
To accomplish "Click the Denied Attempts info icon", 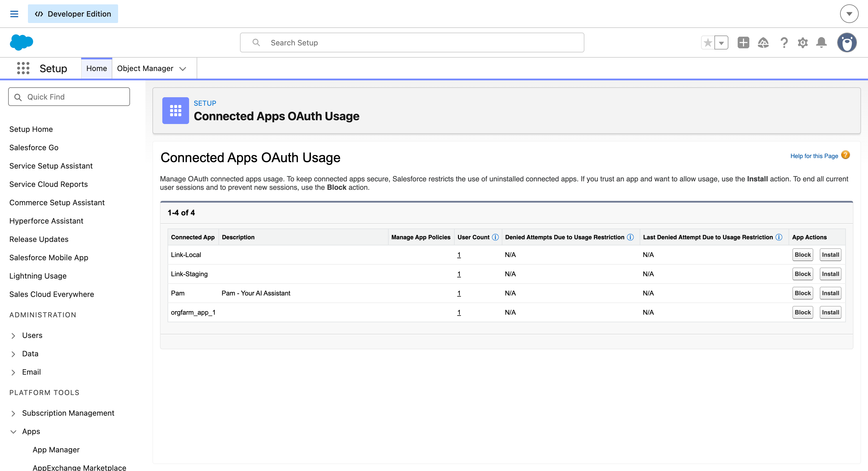I will 630,237.
